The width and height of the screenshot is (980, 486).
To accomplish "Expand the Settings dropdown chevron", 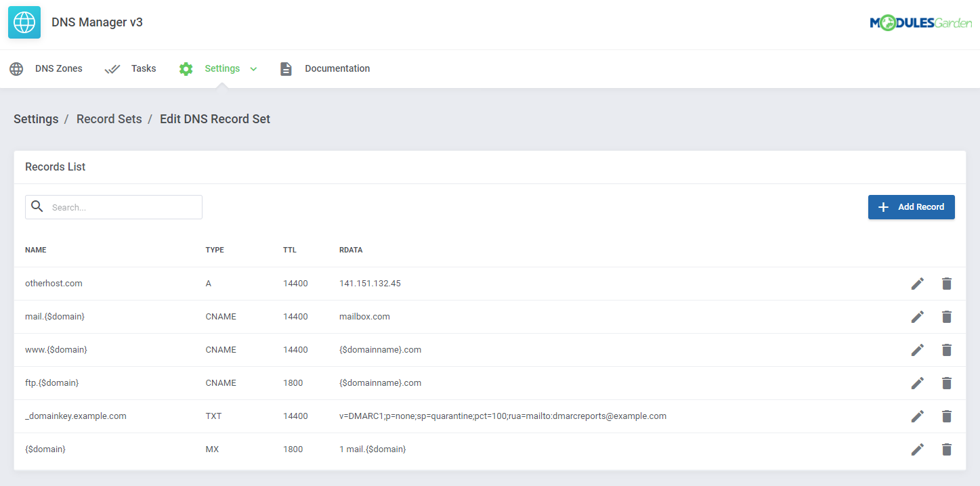I will 253,69.
